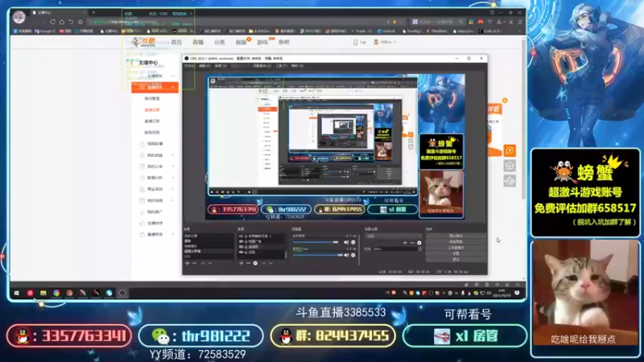644x362 pixels.
Task: Move scene down in OBS Scenes panel
Action: (x=210, y=263)
